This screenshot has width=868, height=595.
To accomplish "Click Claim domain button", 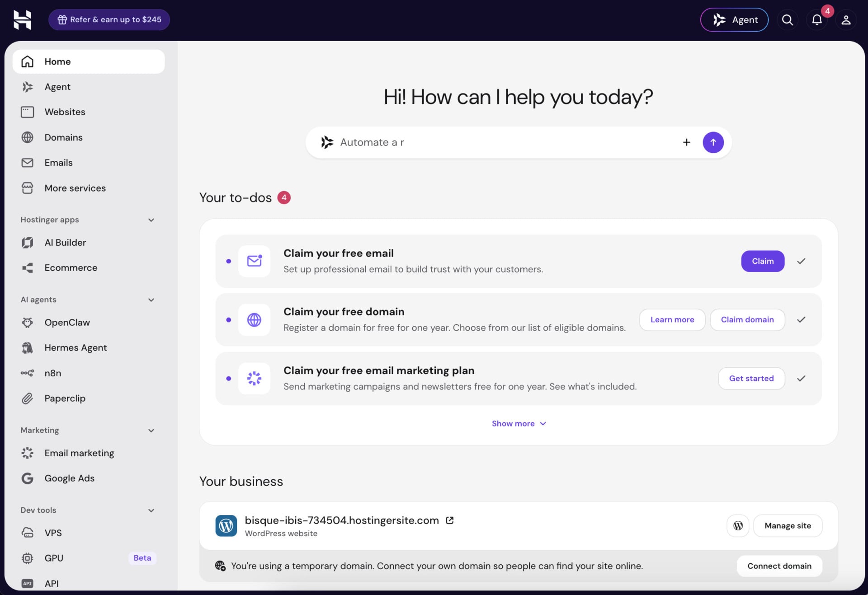I will click(x=747, y=320).
